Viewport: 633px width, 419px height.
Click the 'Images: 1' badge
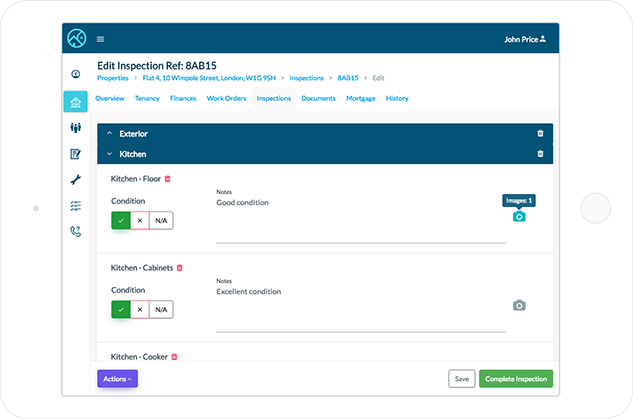click(x=519, y=201)
